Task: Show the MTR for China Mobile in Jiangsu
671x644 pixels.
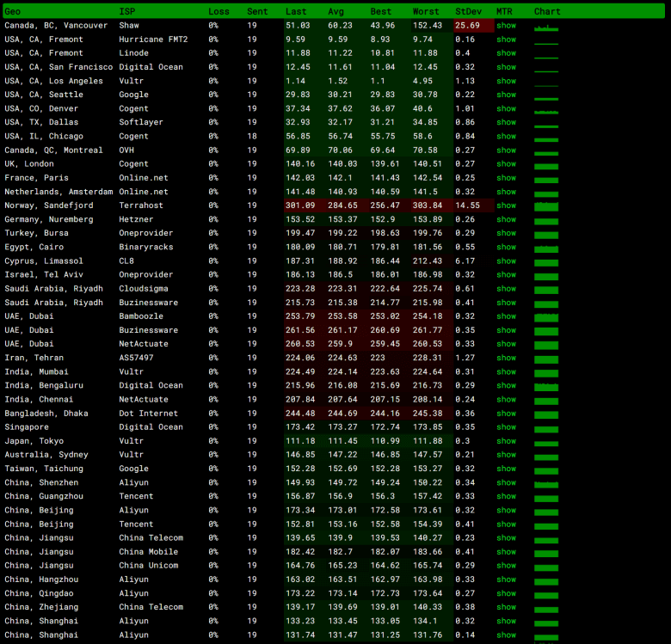Action: point(506,552)
